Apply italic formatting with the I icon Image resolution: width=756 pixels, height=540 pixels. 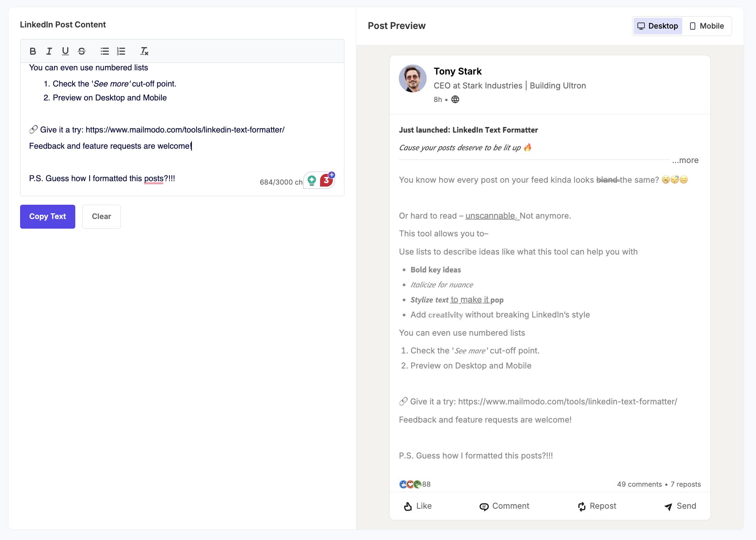point(49,51)
